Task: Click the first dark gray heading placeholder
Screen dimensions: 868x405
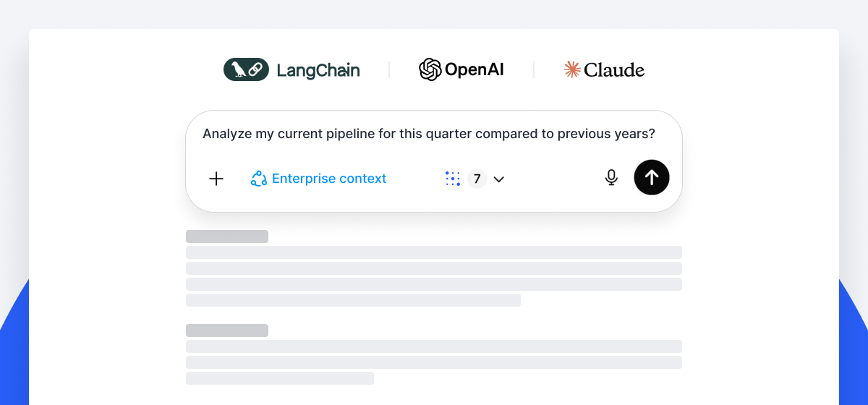Action: pos(227,236)
